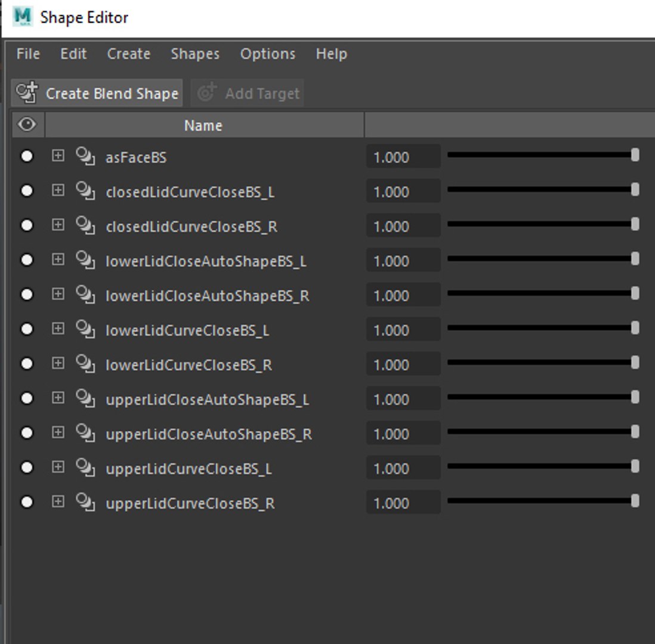Expand upperLidCurveCloseBS_R group

[x=58, y=502]
